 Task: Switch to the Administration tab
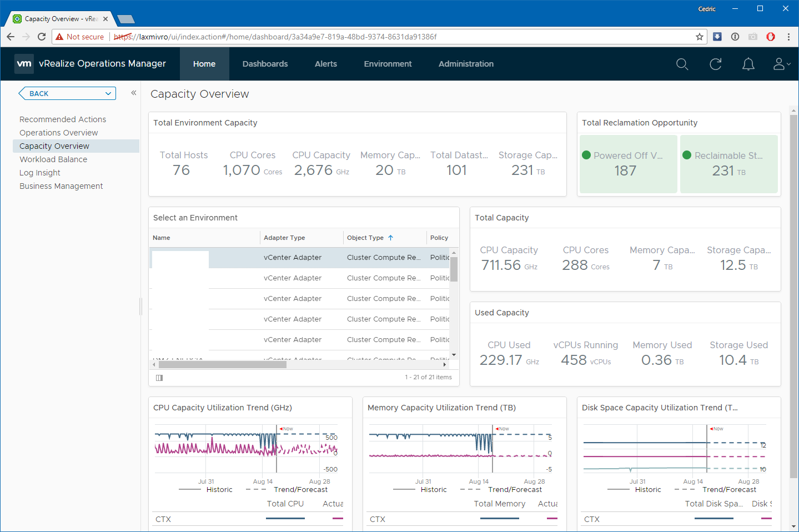click(x=466, y=64)
